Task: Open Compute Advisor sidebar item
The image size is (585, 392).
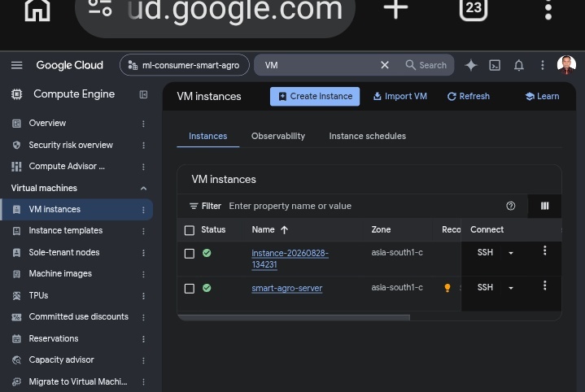Action: (x=67, y=167)
